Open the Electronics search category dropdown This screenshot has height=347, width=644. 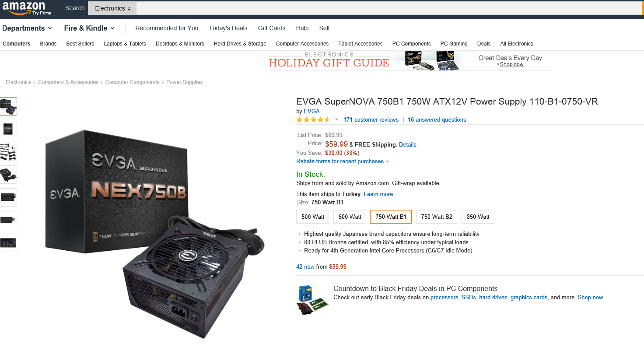[112, 8]
